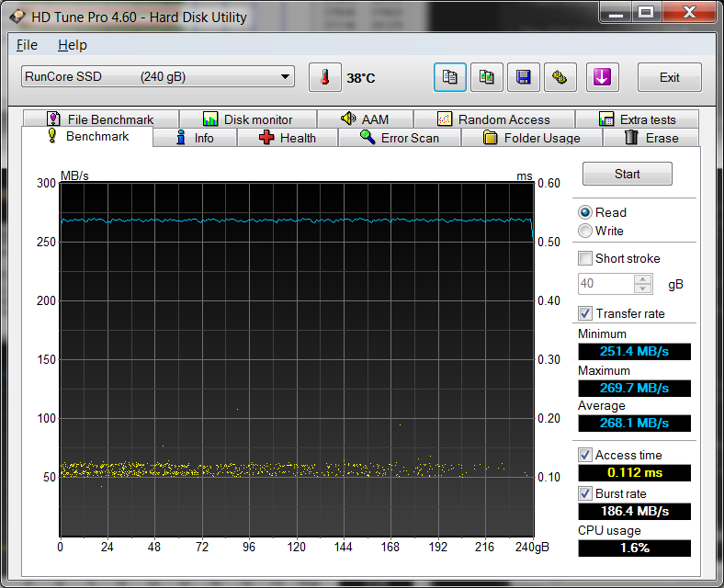Save results using floppy disk icon
The height and width of the screenshot is (588, 724).
tap(524, 78)
